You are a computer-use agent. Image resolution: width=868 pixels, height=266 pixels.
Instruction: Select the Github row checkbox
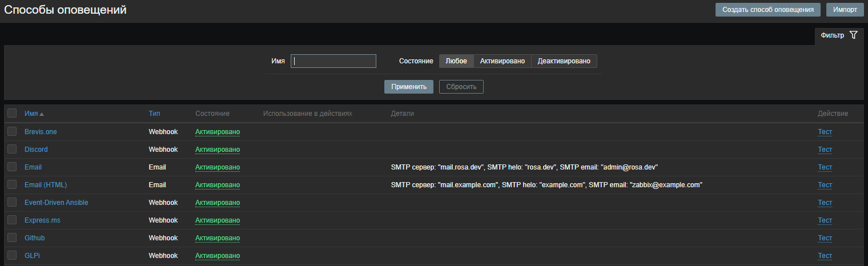click(x=12, y=238)
